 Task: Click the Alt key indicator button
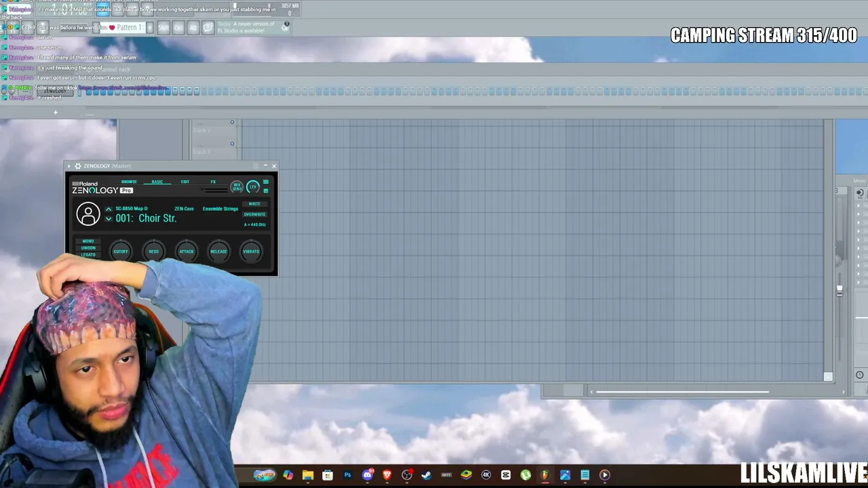[193, 28]
